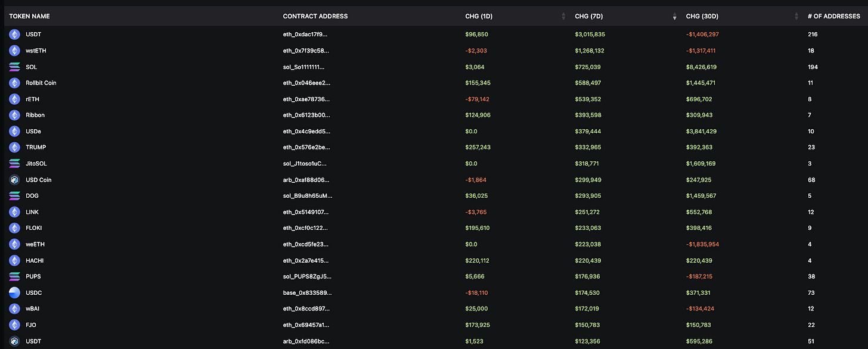
Task: Click the Ethereum icon beside FLOKI
Action: click(x=14, y=228)
